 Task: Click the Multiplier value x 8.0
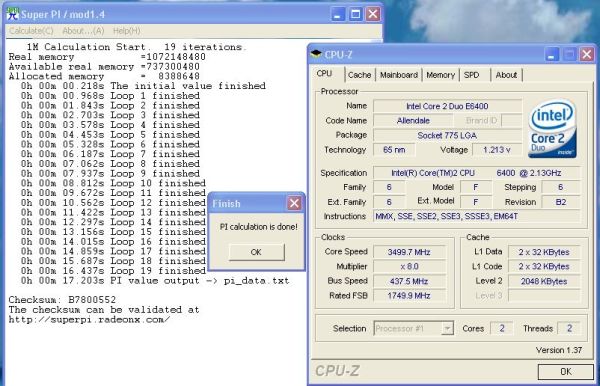point(409,266)
